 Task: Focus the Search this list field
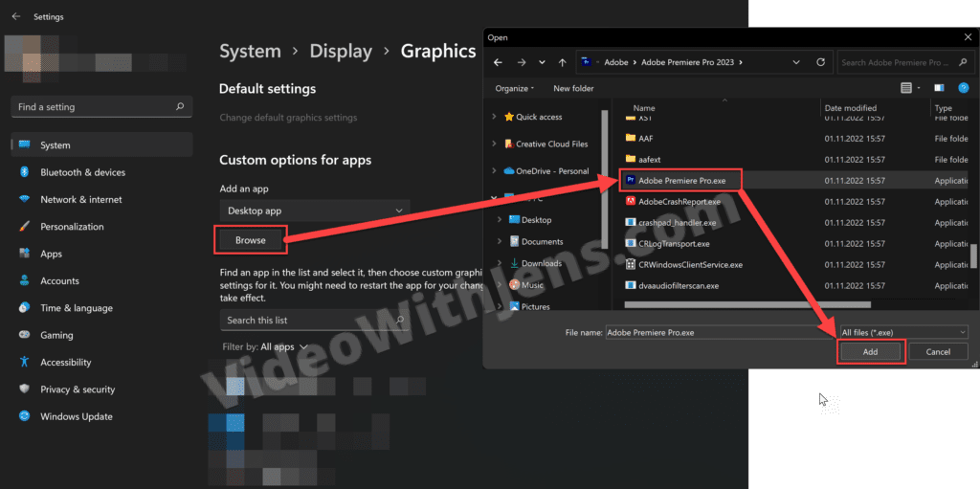315,321
